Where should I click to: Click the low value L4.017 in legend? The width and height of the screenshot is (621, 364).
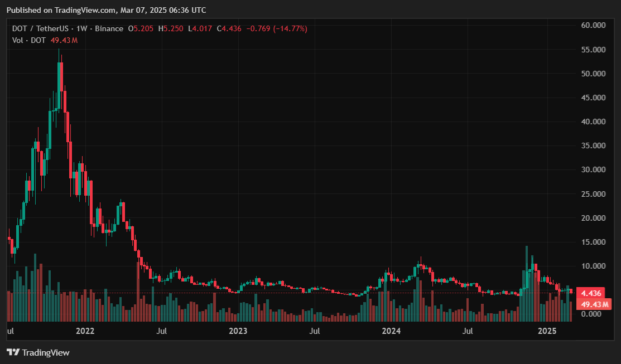tap(200, 28)
